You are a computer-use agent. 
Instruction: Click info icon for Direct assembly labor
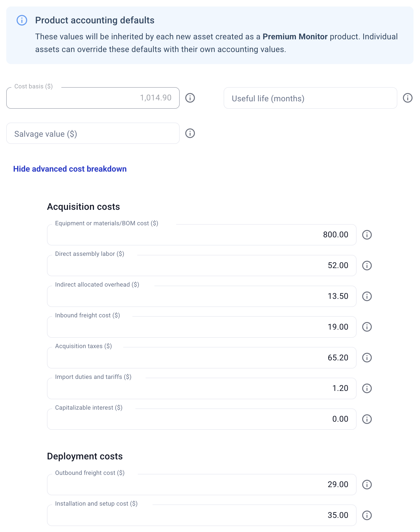tap(367, 266)
